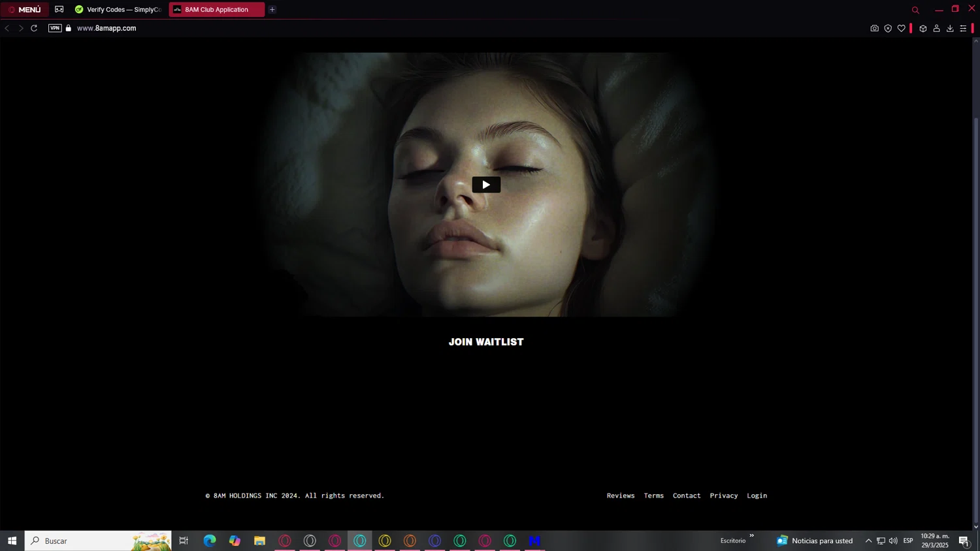
Task: Switch to the Verify Codes tab
Action: pyautogui.click(x=119, y=10)
